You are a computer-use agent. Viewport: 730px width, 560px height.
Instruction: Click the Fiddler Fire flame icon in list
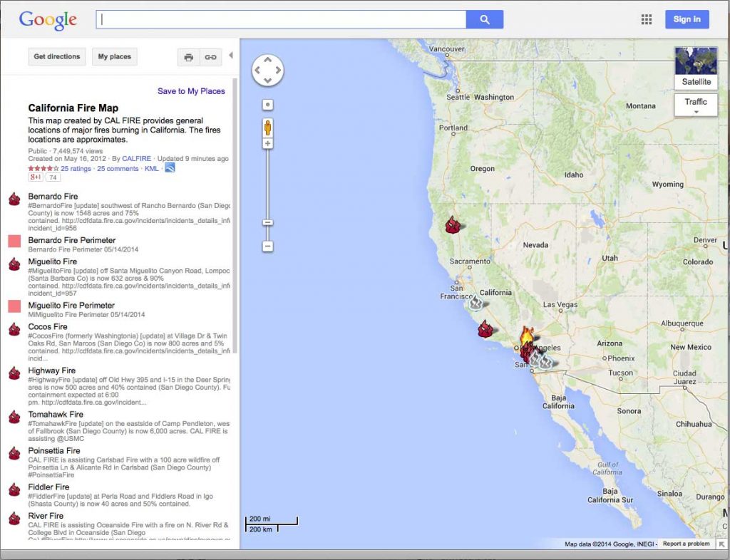tap(14, 489)
